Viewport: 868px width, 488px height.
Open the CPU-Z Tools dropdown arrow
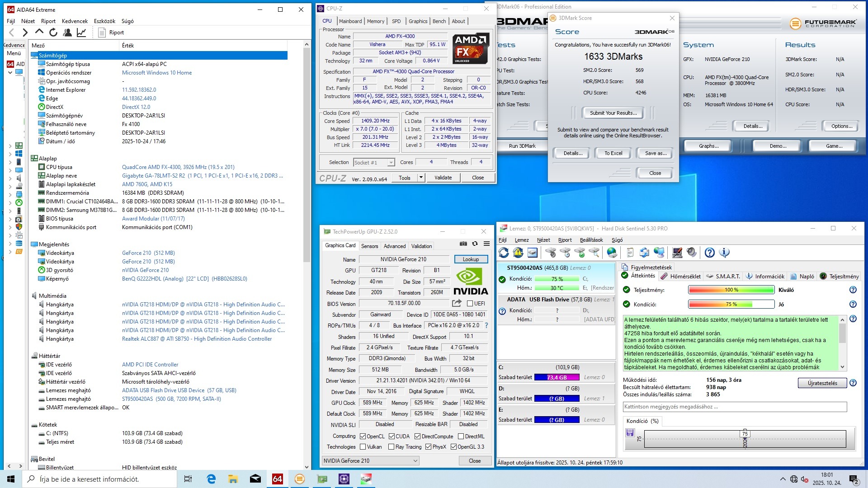[421, 178]
